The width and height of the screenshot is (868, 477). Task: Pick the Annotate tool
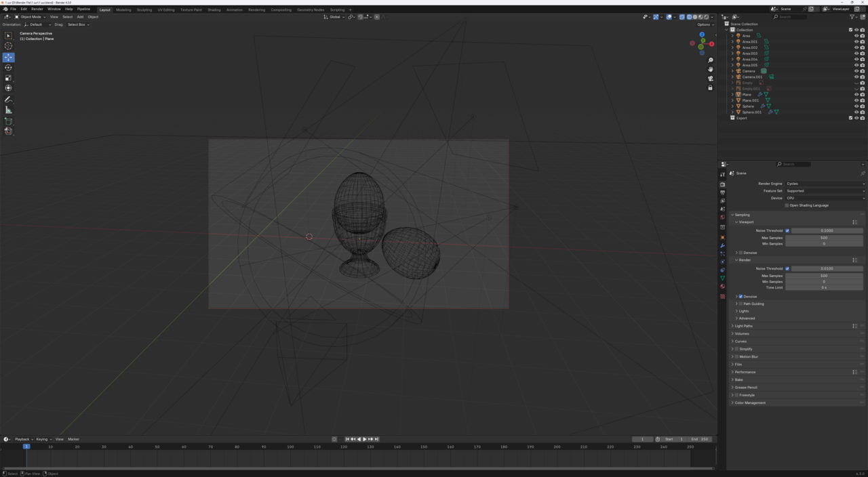(x=8, y=100)
